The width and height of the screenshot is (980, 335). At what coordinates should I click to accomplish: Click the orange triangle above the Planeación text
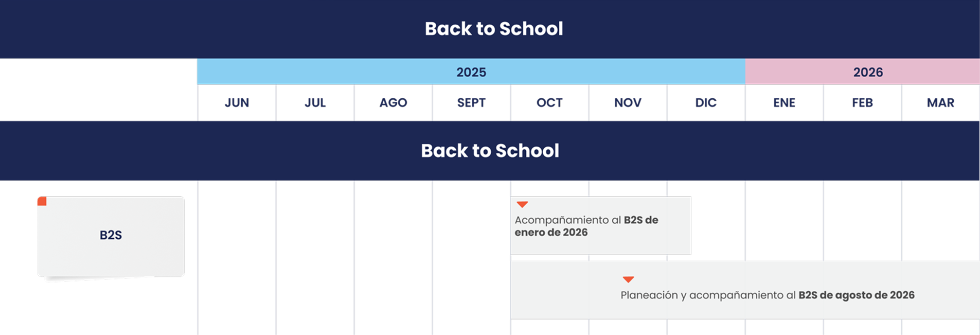(x=628, y=279)
